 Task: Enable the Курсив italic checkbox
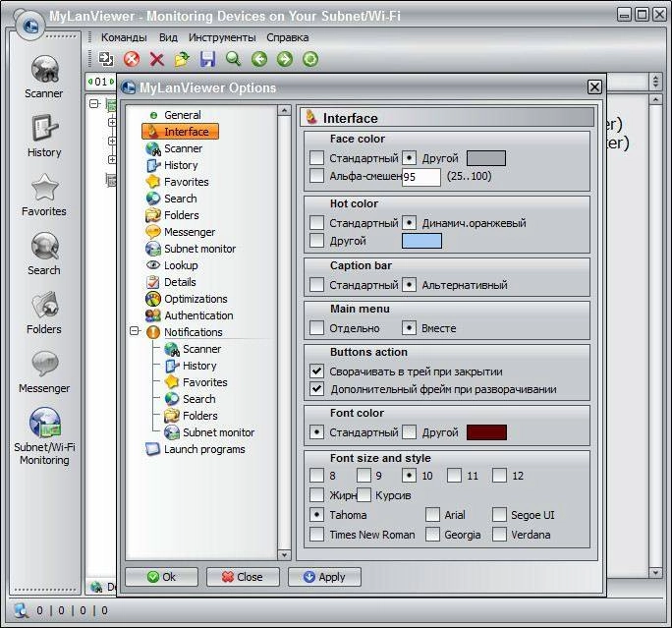364,494
